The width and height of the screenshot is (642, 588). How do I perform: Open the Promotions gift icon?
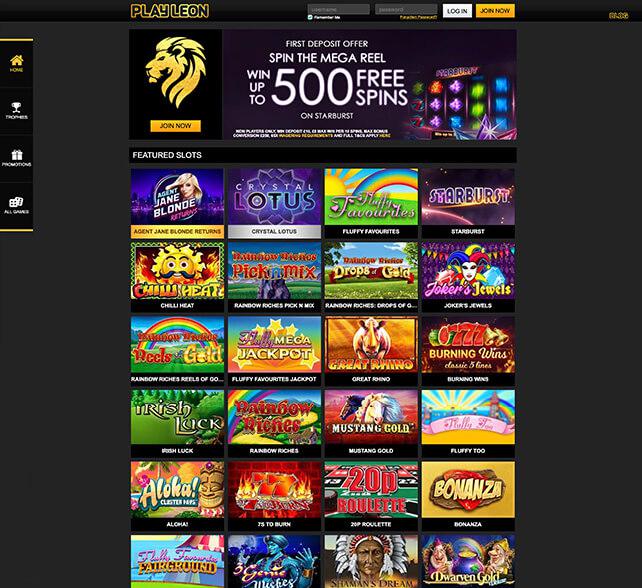pos(17,155)
